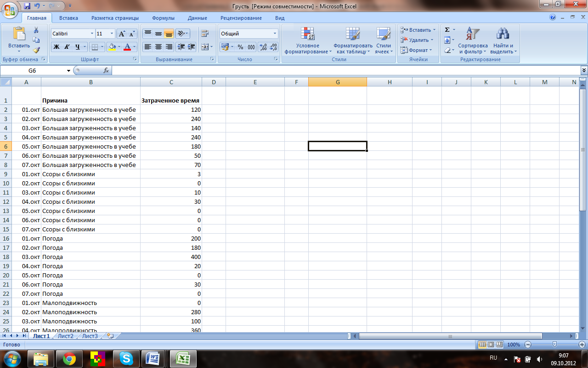Viewport: 588px width, 368px height.
Task: Apply red font color
Action: coord(127,46)
